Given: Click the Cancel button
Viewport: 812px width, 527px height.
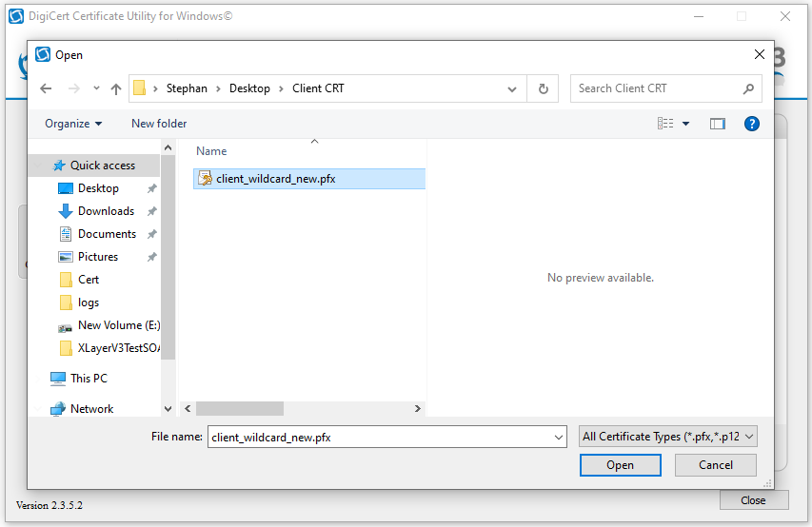Looking at the screenshot, I should [715, 465].
